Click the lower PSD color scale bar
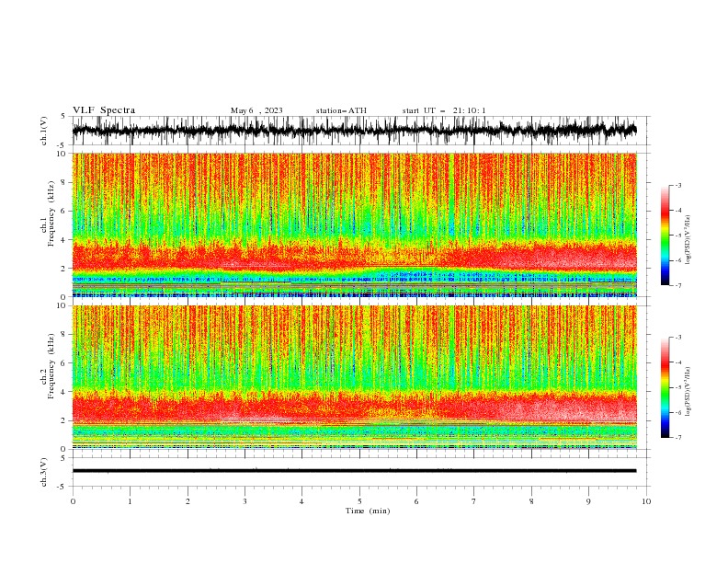Viewport: 728px width, 563px height. tap(665, 387)
